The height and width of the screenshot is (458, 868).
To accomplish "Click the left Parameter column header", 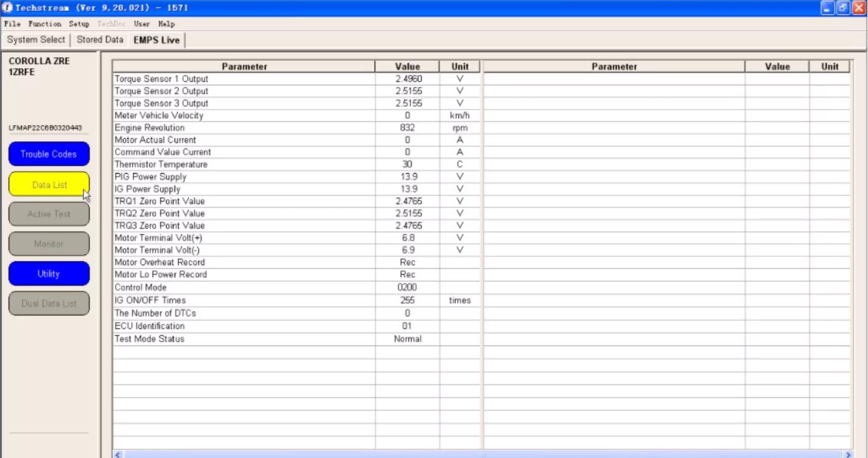I will point(244,67).
